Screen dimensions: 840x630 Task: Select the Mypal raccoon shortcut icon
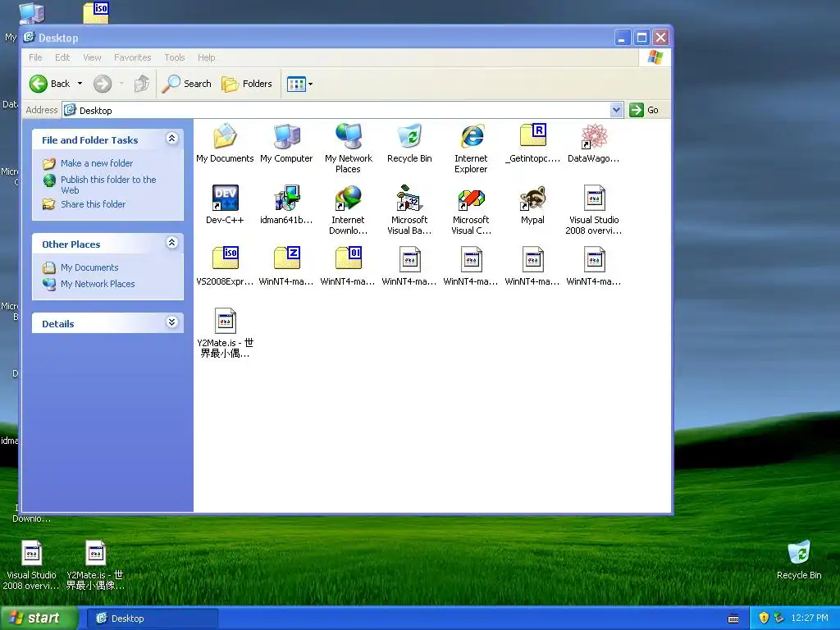(533, 198)
